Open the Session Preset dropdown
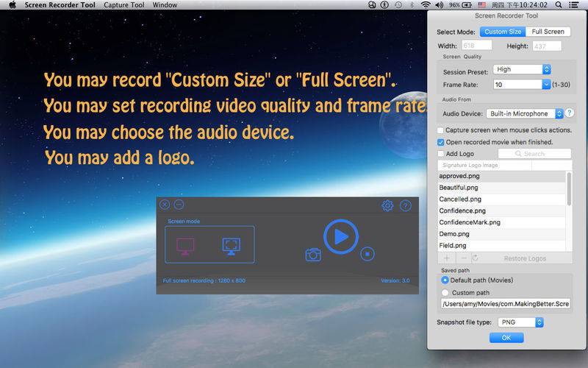Image resolution: width=588 pixels, height=368 pixels. pyautogui.click(x=522, y=69)
